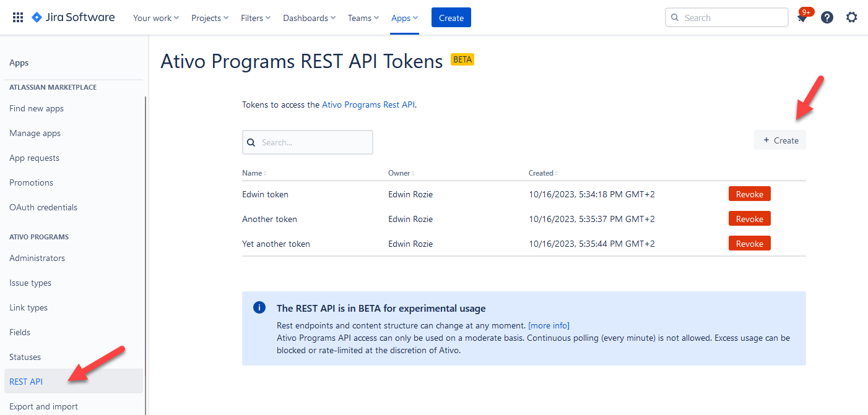
Task: Click the info icon in the BETA notice
Action: 259,307
